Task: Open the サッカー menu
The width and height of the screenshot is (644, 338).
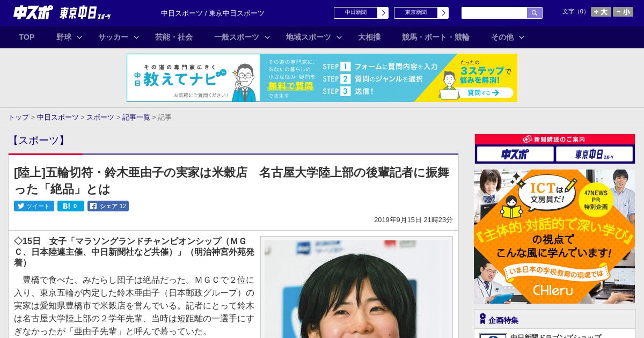Action: tap(113, 37)
